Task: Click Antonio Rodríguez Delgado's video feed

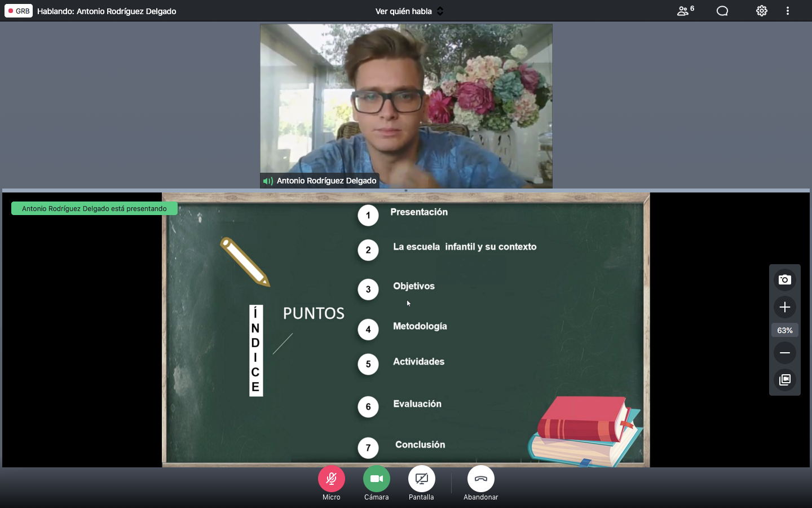Action: pyautogui.click(x=406, y=106)
